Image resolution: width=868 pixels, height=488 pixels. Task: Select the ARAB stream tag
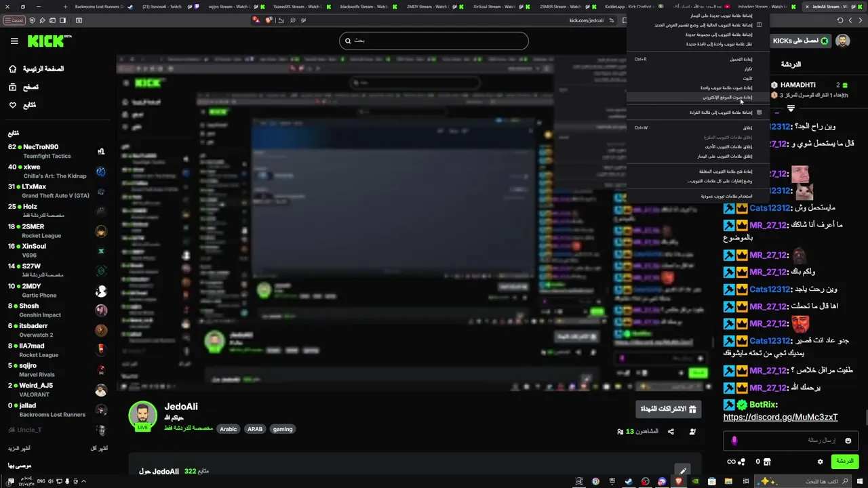tap(255, 429)
